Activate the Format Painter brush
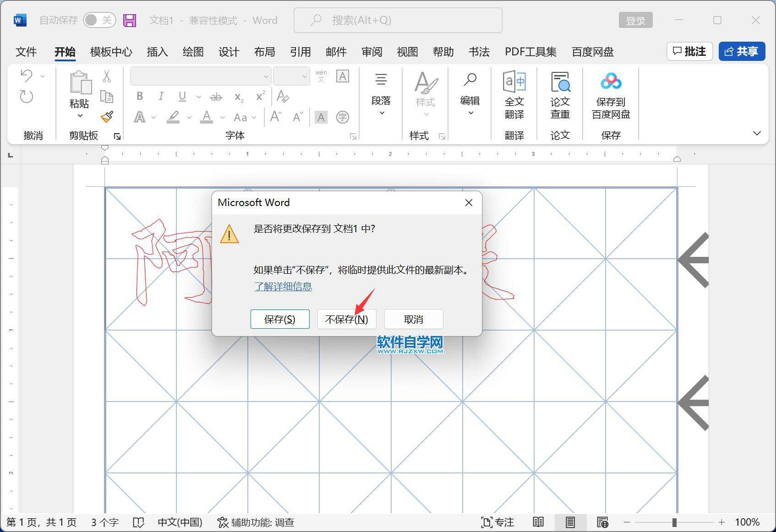 click(107, 117)
